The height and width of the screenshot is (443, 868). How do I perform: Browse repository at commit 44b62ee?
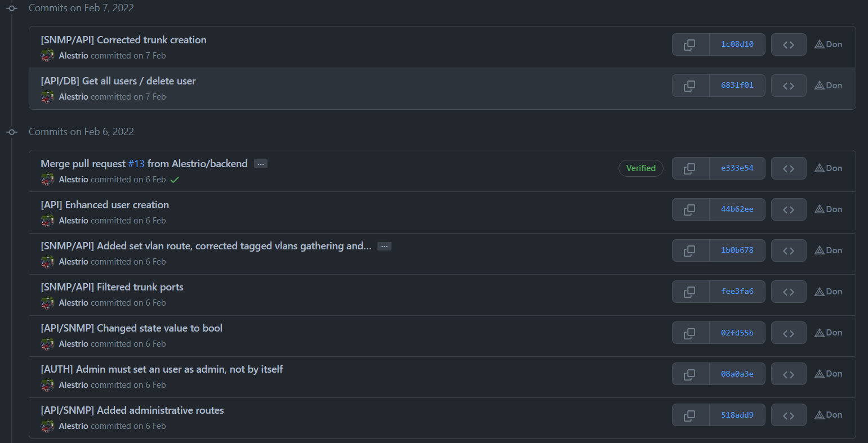(789, 209)
